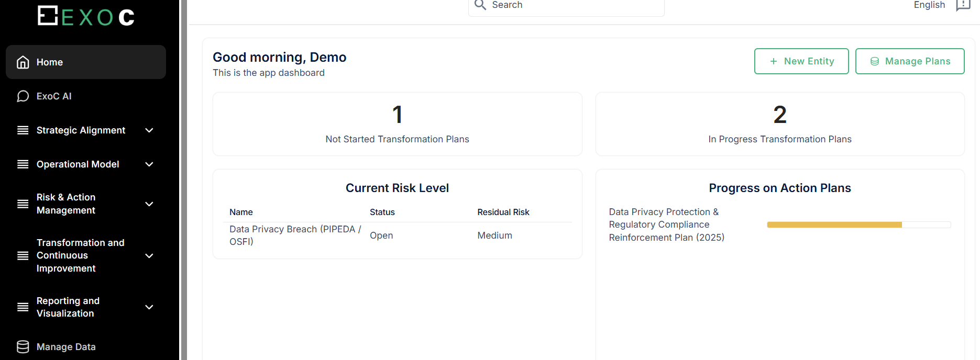Click the Manage Plans button
980x360 pixels.
point(909,61)
